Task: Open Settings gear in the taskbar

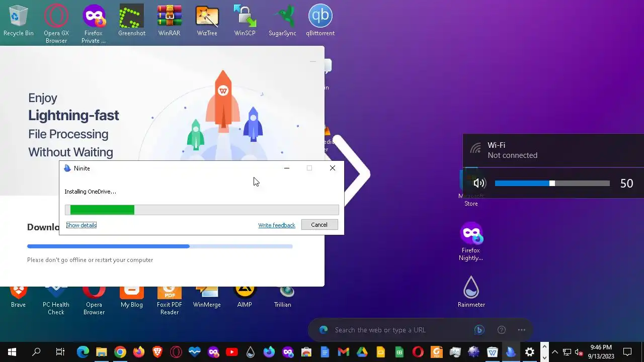Action: tap(530, 352)
